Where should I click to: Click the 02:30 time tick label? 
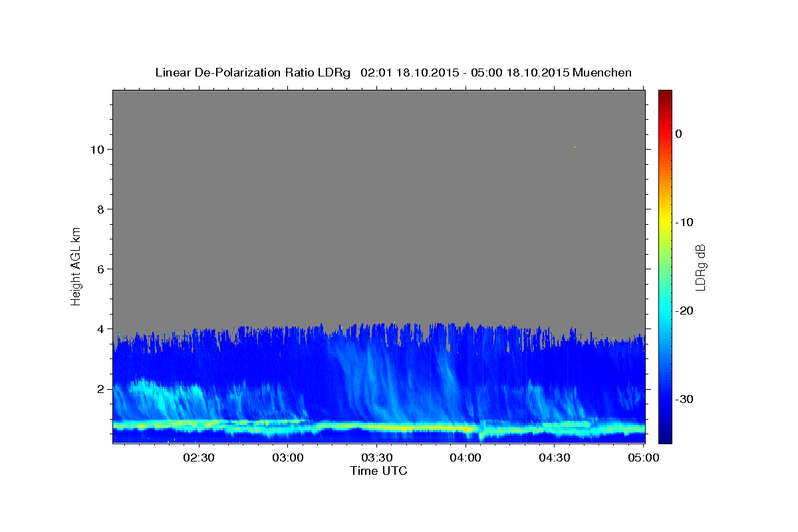pyautogui.click(x=198, y=458)
